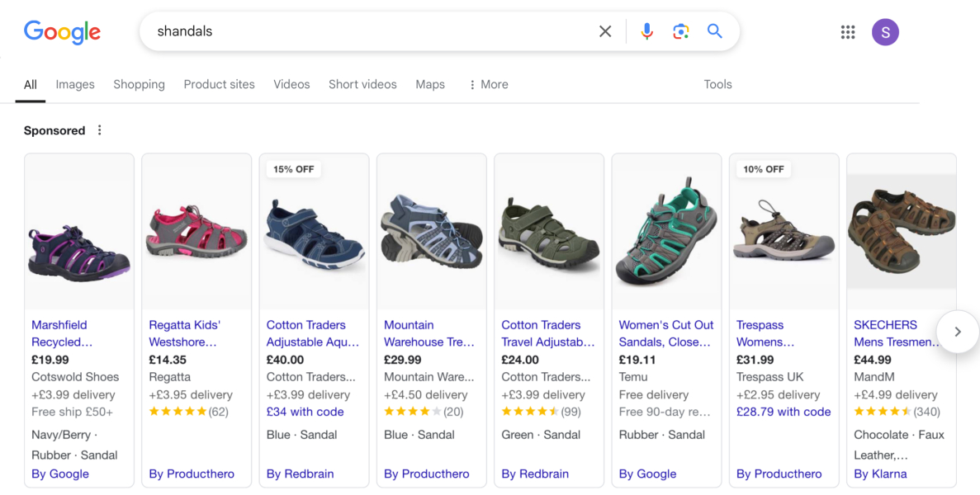Image resolution: width=980 pixels, height=495 pixels.
Task: Open Marshfield Recycled sandal listing
Action: 62,333
